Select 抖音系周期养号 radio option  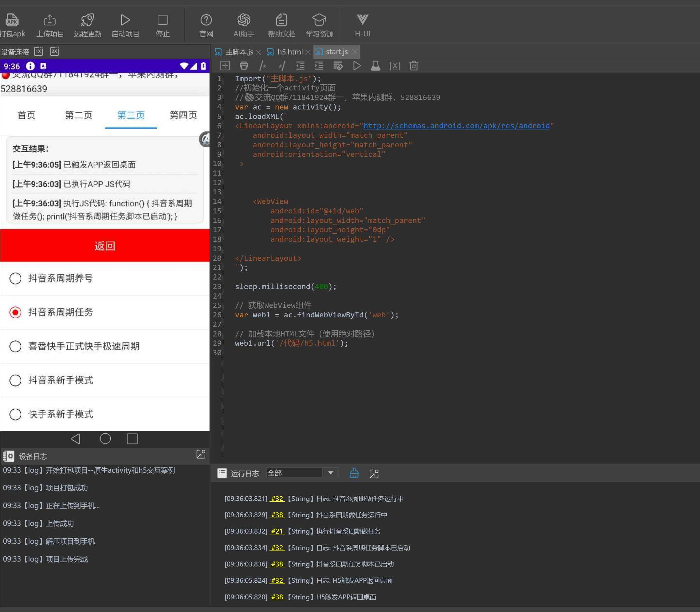(x=15, y=278)
